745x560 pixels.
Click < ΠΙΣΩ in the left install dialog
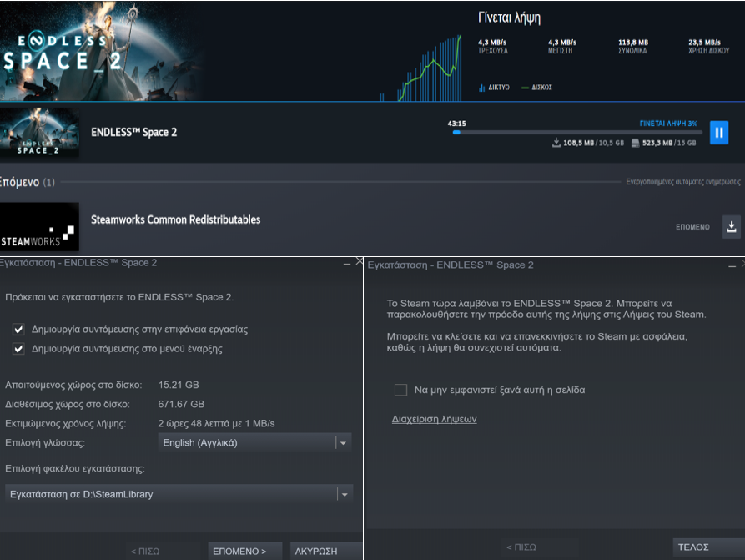(x=145, y=552)
